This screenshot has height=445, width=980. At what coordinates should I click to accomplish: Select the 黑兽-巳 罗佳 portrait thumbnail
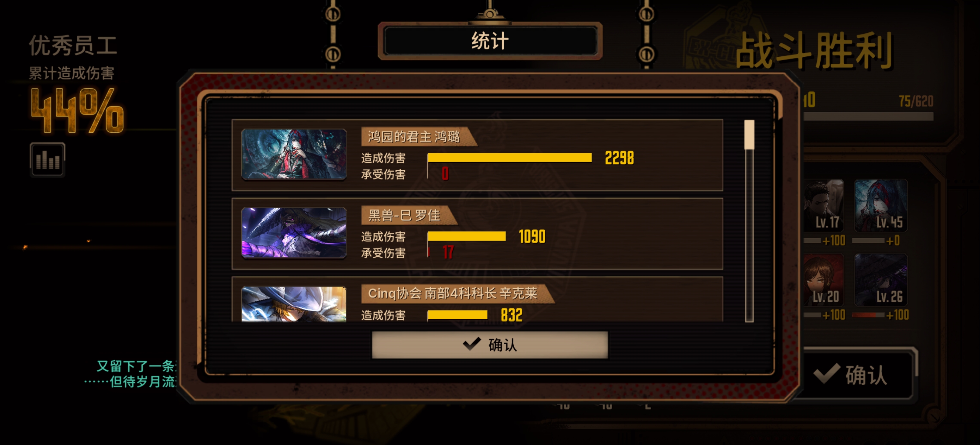click(x=294, y=233)
